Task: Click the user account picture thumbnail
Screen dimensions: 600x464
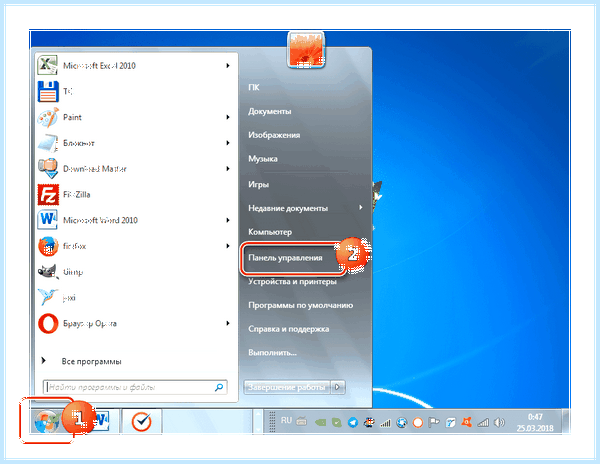Action: point(306,50)
